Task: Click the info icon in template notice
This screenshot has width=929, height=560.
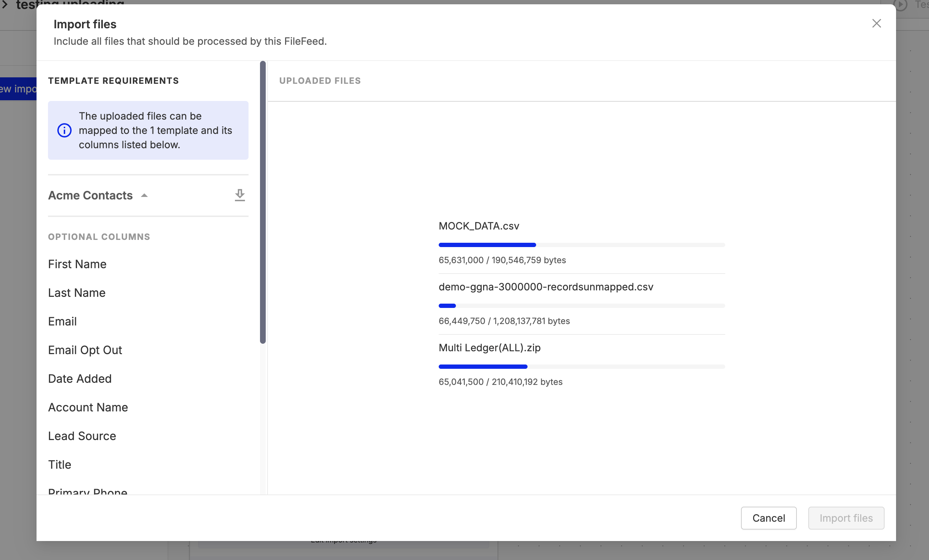Action: click(64, 130)
